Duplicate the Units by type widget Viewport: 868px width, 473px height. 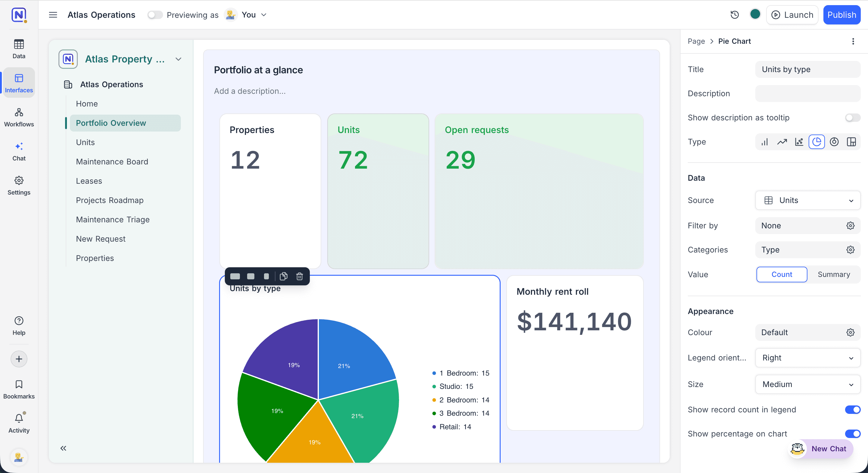click(283, 276)
